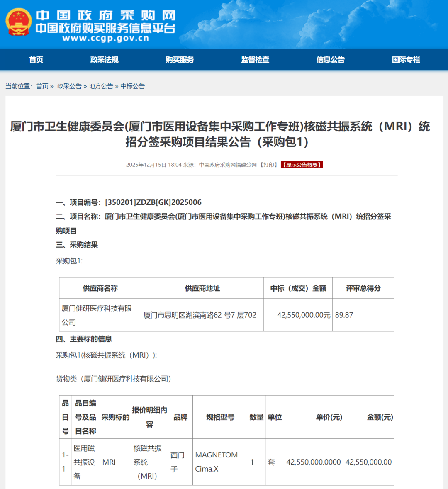The width and height of the screenshot is (448, 489).
Task: Open the 中标公告 breadcrumb link
Action: (133, 86)
